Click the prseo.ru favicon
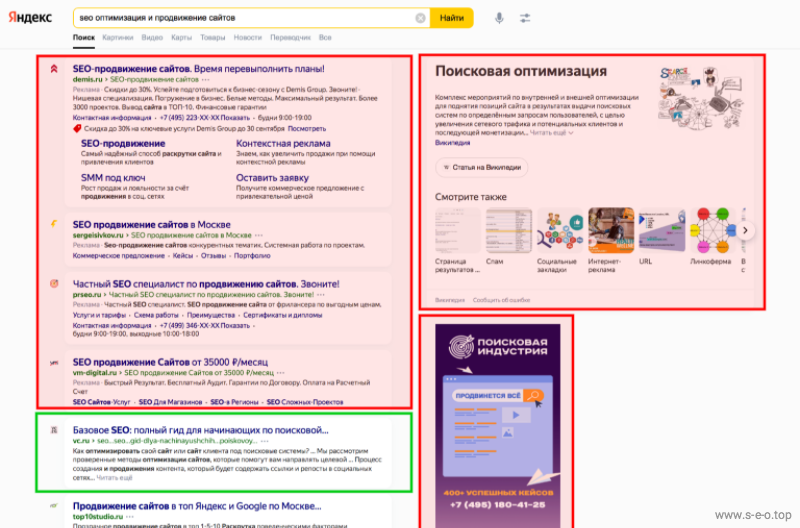The image size is (800, 528). (54, 284)
